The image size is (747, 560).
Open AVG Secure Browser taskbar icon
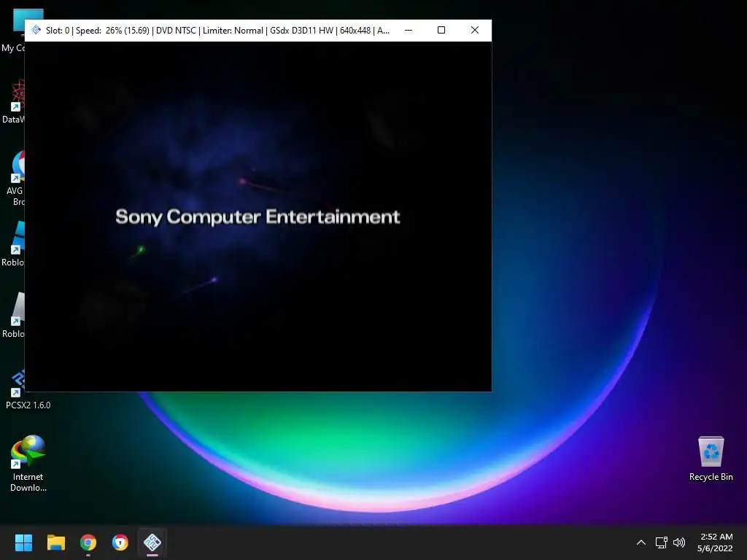click(x=120, y=542)
